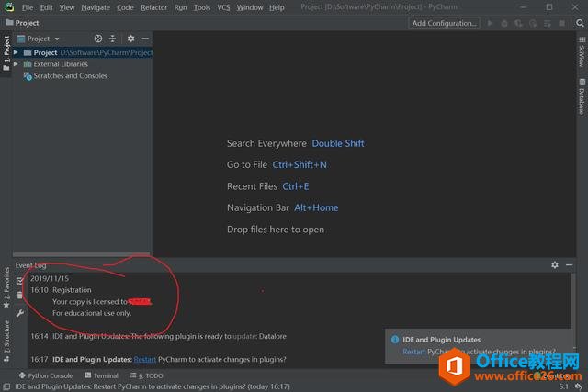Open the Python Console tab
Screen dimensions: 588x392
(46, 375)
